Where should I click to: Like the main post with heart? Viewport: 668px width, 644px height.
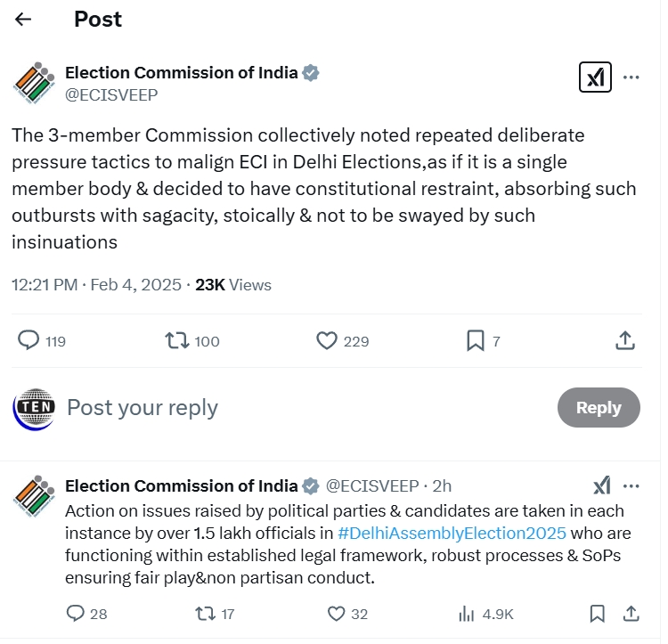click(x=327, y=340)
